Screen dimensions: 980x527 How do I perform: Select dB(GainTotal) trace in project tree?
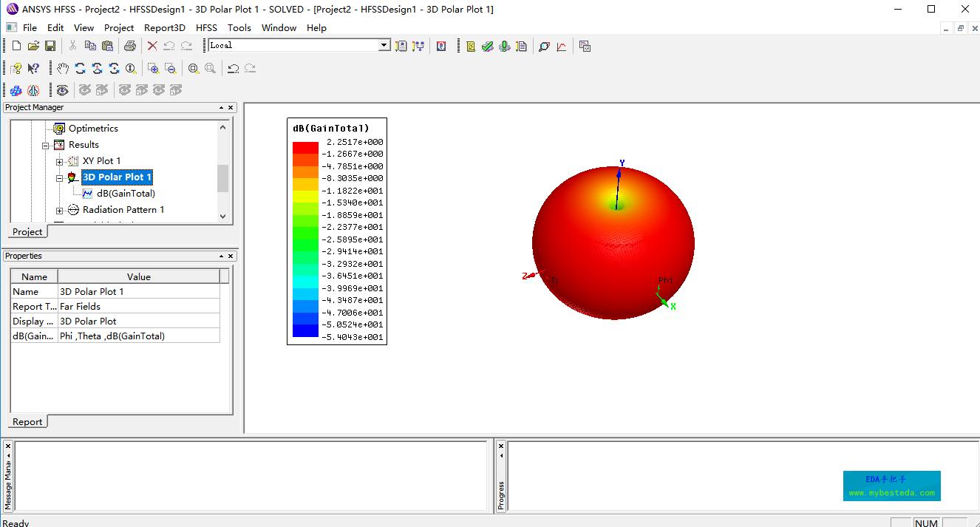126,194
